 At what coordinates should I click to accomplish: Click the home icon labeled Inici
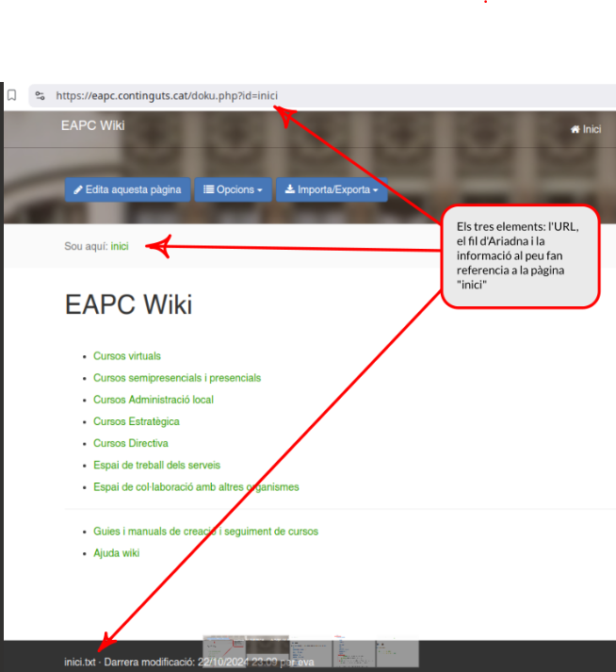coord(575,130)
